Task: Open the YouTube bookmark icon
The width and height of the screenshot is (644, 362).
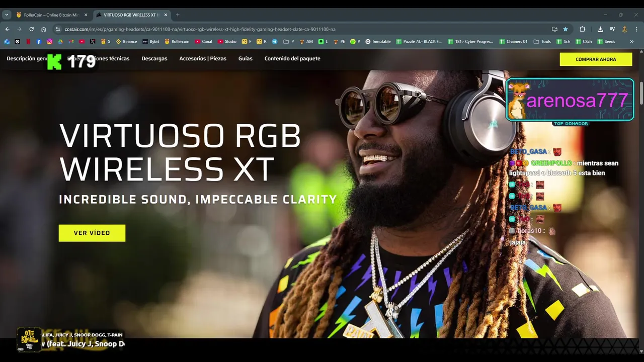Action: (82, 42)
